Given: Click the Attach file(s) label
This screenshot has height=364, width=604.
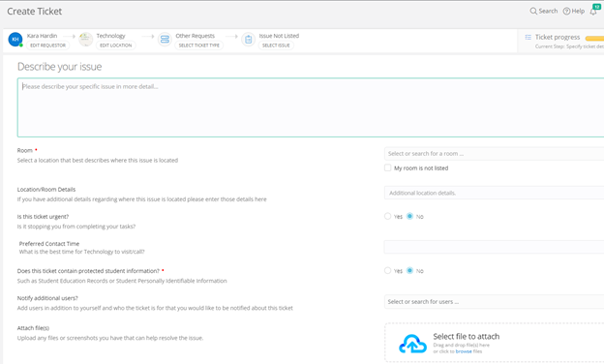Looking at the screenshot, I should click(33, 328).
